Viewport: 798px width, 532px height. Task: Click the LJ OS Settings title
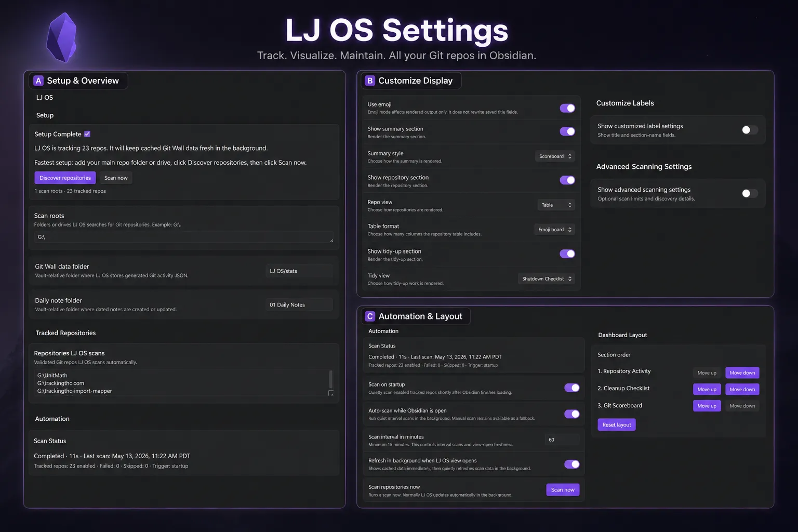396,30
